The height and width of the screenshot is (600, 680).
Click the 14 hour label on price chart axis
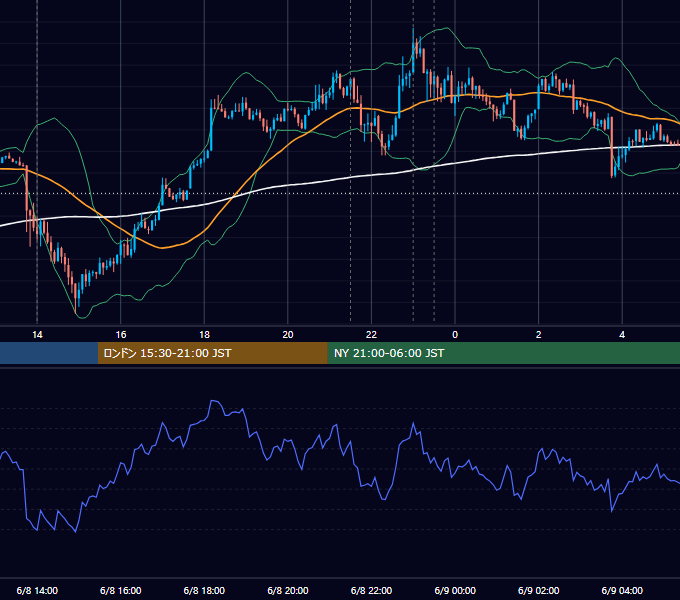(x=37, y=335)
